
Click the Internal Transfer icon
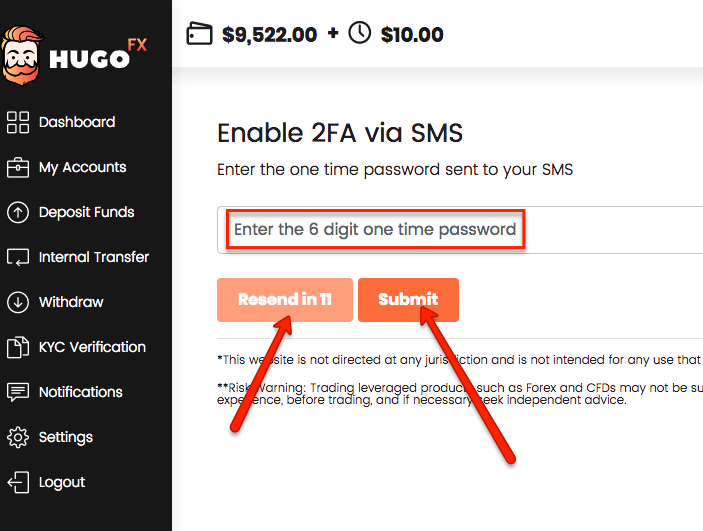point(18,257)
